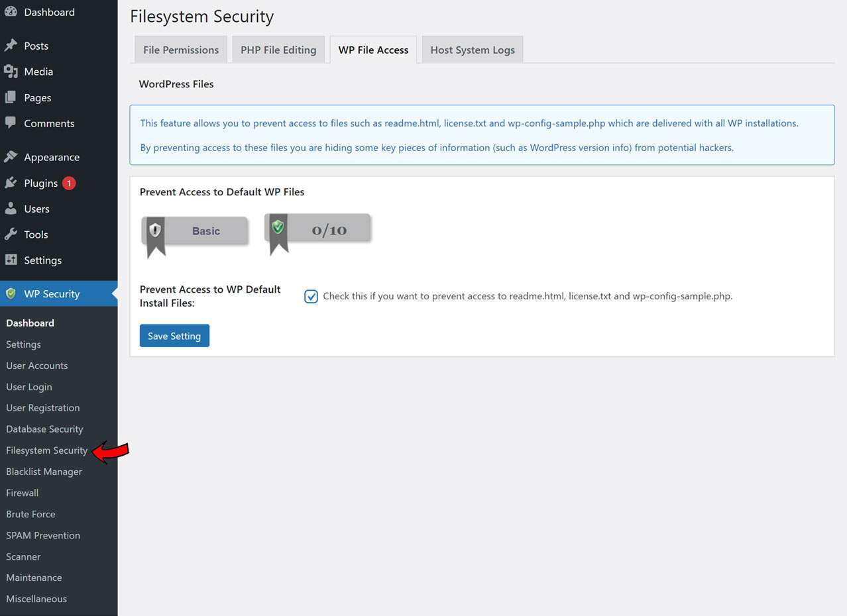Viewport: 847px width, 616px height.
Task: Open the Brute Force submenu
Action: click(x=30, y=514)
